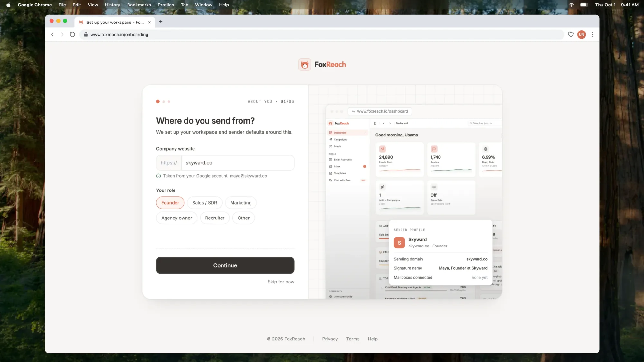Click the lock icon in address bar
The height and width of the screenshot is (362, 644).
point(86,34)
